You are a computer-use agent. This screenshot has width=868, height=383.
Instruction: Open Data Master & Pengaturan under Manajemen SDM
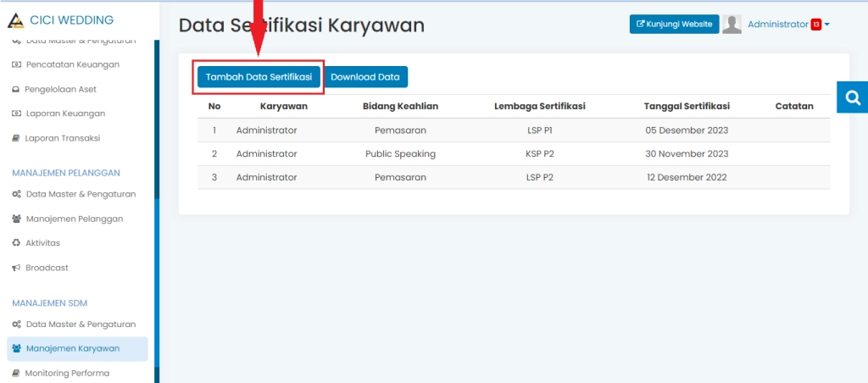click(81, 324)
